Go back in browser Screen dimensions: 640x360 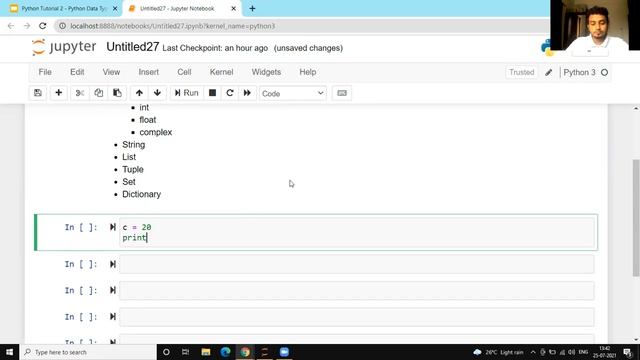(11, 26)
